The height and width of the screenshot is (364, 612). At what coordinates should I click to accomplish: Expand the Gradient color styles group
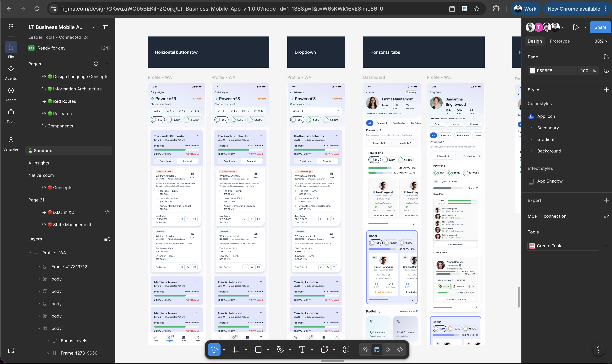[531, 139]
